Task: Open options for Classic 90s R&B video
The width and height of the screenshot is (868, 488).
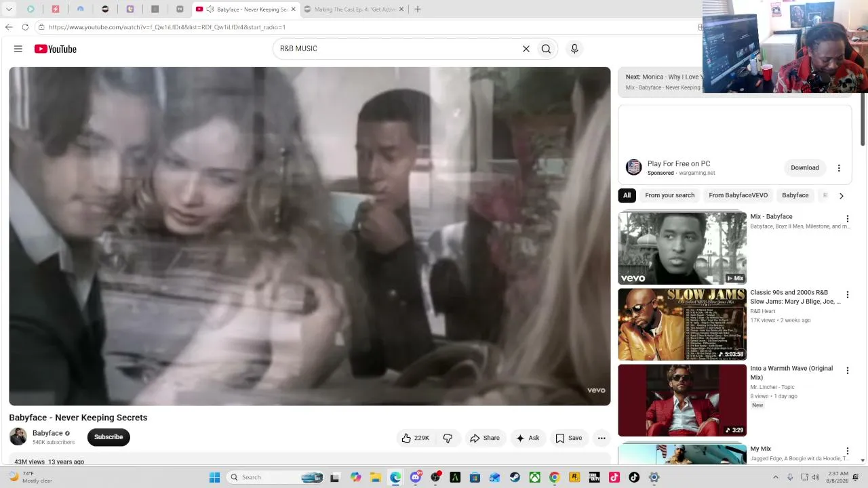Action: (847, 295)
